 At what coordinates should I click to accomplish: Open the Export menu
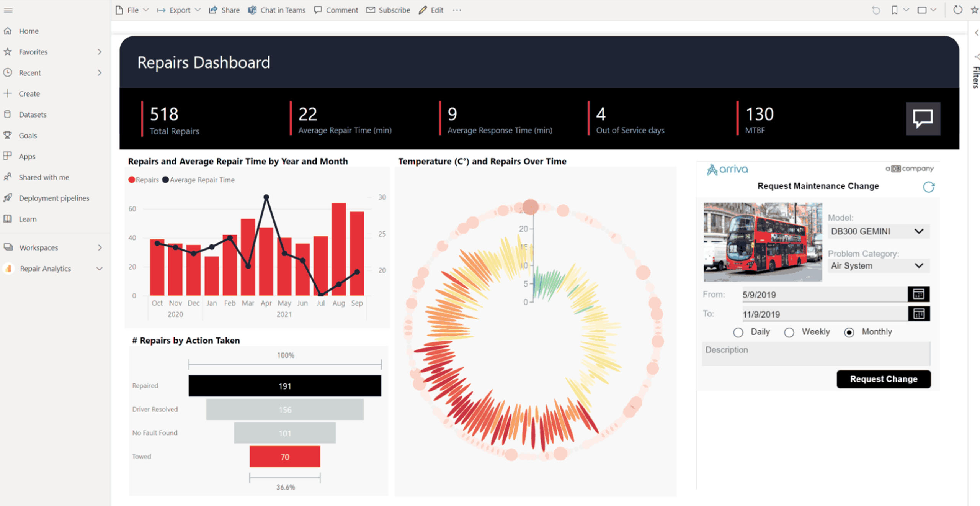pos(178,10)
